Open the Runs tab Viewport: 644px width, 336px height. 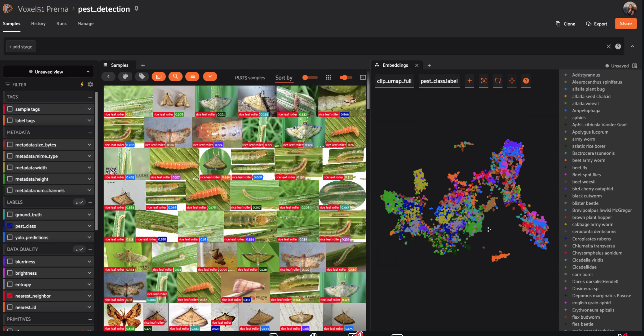[61, 24]
